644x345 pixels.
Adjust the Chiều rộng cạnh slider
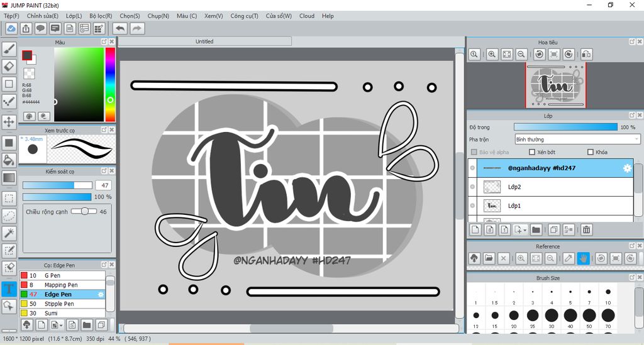pos(84,211)
